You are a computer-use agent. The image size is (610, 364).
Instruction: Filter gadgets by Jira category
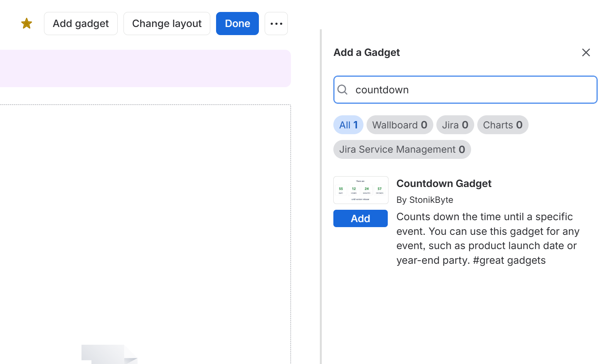(x=455, y=125)
